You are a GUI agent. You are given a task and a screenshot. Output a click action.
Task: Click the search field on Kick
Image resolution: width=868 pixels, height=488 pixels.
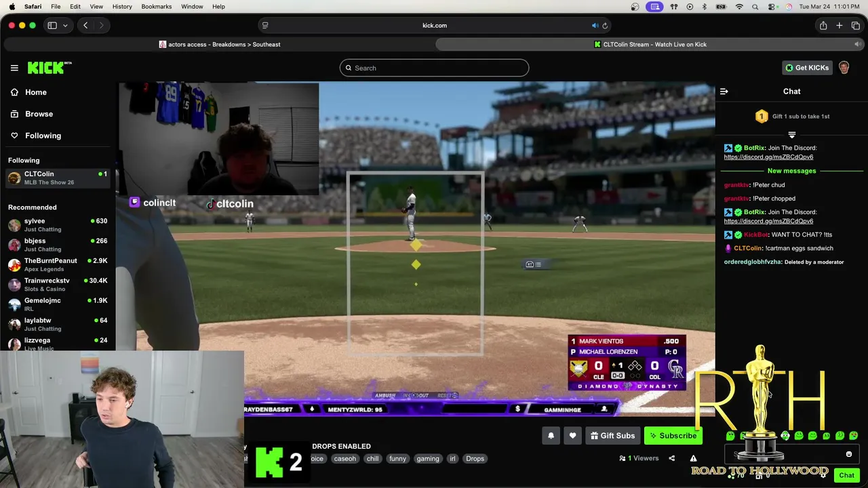coord(434,68)
